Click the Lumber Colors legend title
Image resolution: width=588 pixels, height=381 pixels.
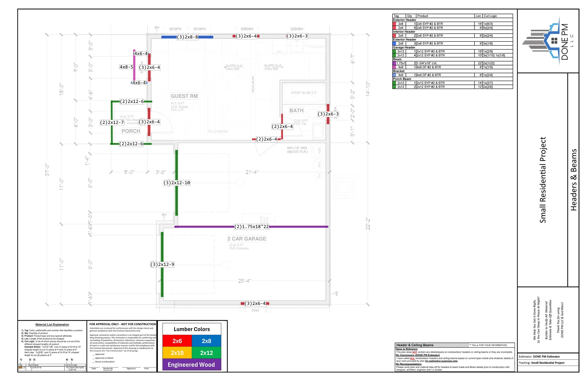click(192, 329)
